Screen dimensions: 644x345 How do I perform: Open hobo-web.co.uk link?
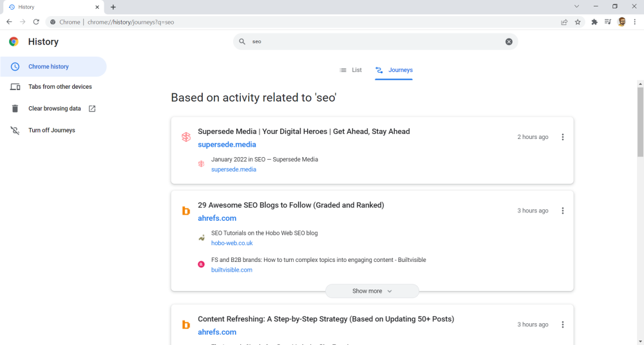[232, 243]
